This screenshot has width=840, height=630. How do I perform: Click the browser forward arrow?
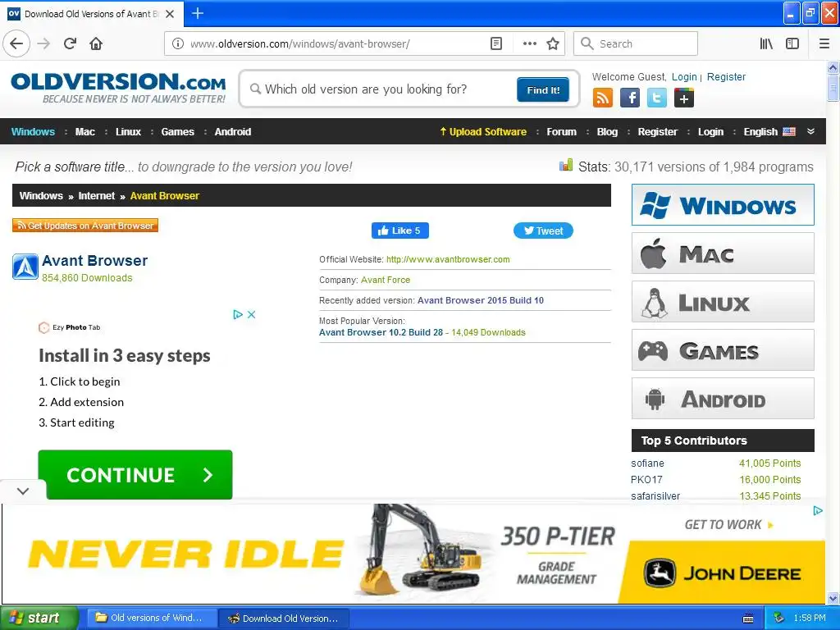[44, 43]
